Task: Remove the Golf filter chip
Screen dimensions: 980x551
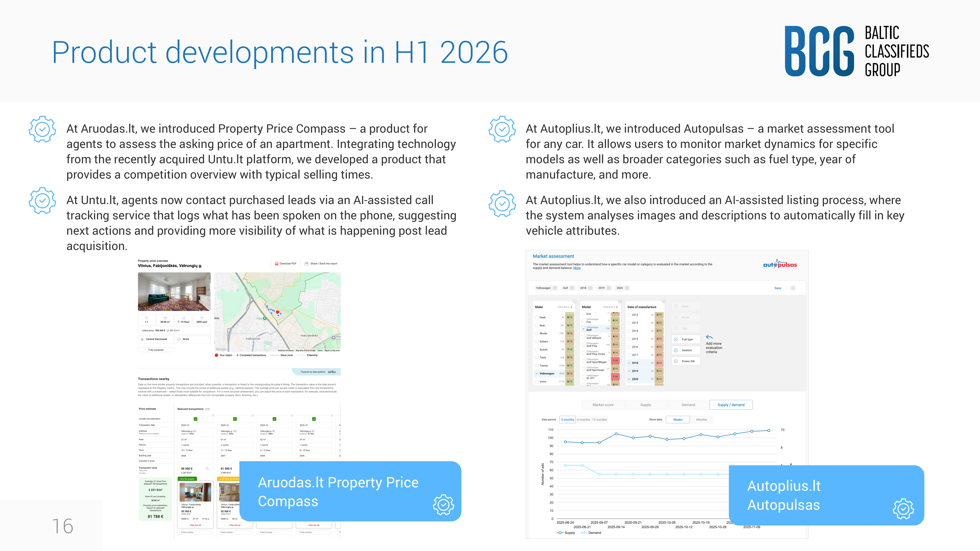Action: [x=572, y=288]
